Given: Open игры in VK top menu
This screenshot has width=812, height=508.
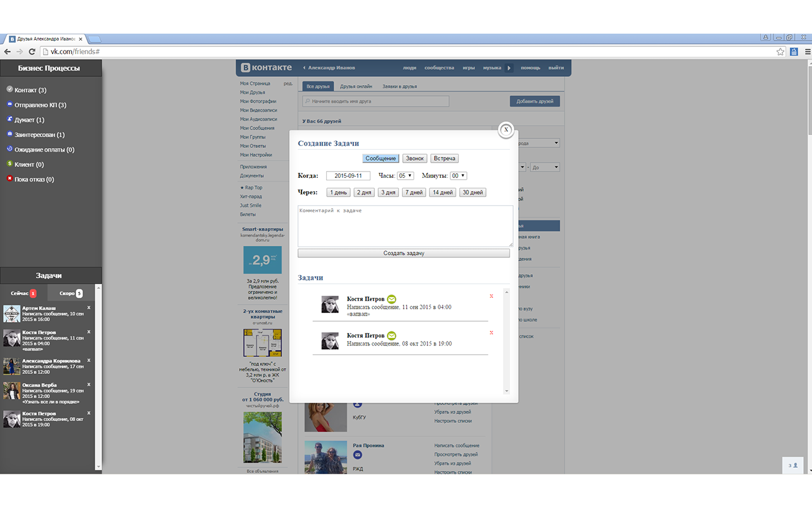Looking at the screenshot, I should (x=468, y=68).
